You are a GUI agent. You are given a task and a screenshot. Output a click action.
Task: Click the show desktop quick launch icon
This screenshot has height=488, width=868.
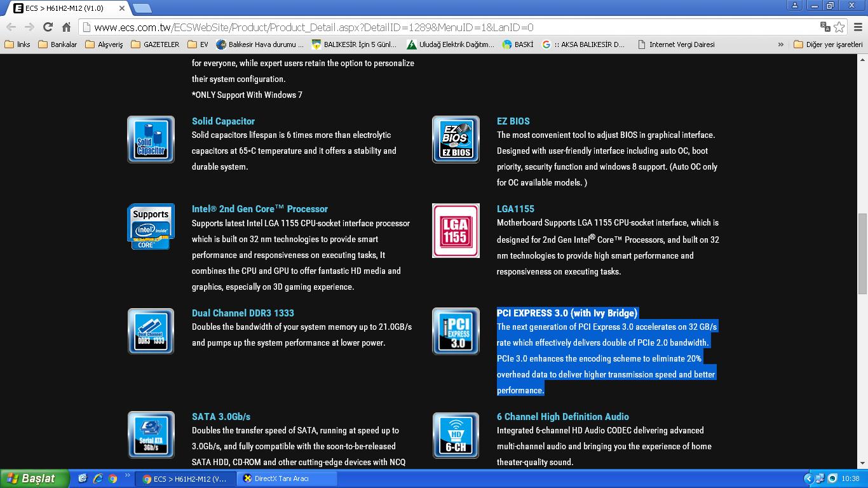tap(82, 478)
